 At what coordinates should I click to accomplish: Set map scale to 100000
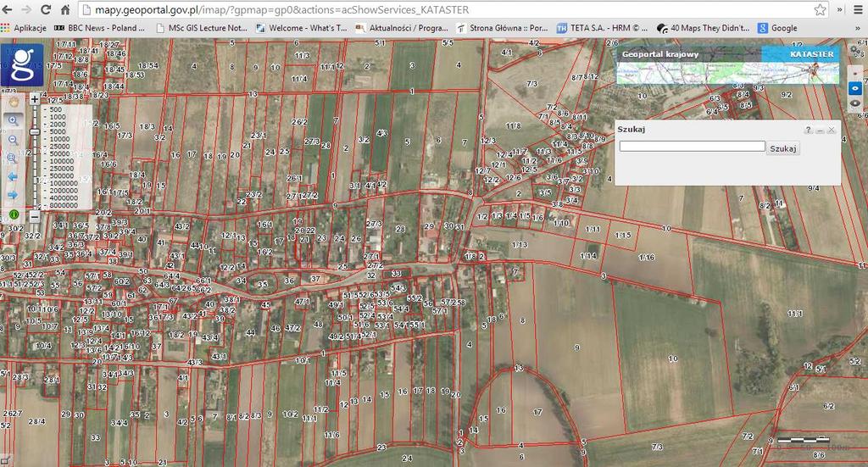click(x=61, y=161)
